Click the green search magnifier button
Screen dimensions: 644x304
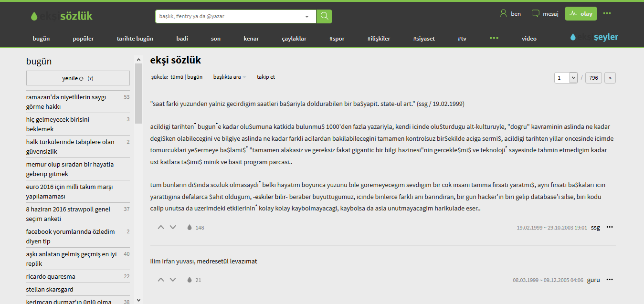324,16
